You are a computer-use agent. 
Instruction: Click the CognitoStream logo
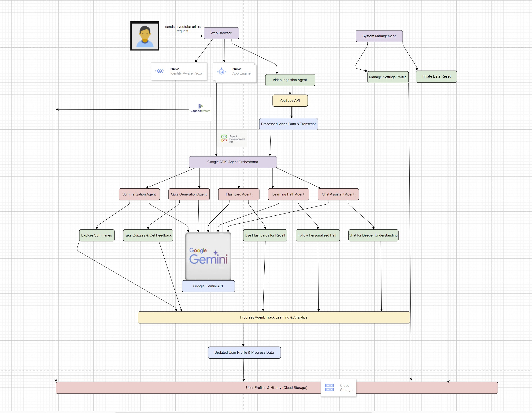coord(200,108)
